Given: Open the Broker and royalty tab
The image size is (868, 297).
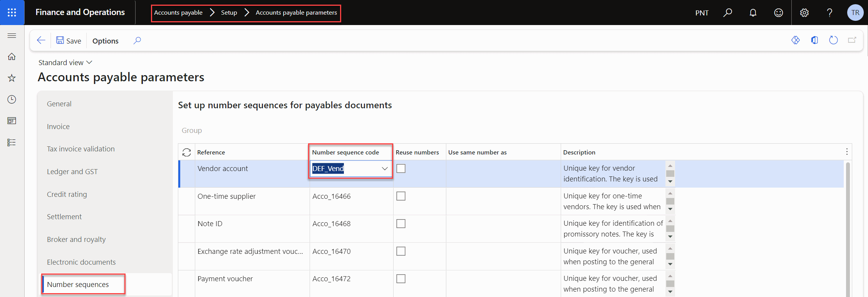Looking at the screenshot, I should pyautogui.click(x=76, y=239).
